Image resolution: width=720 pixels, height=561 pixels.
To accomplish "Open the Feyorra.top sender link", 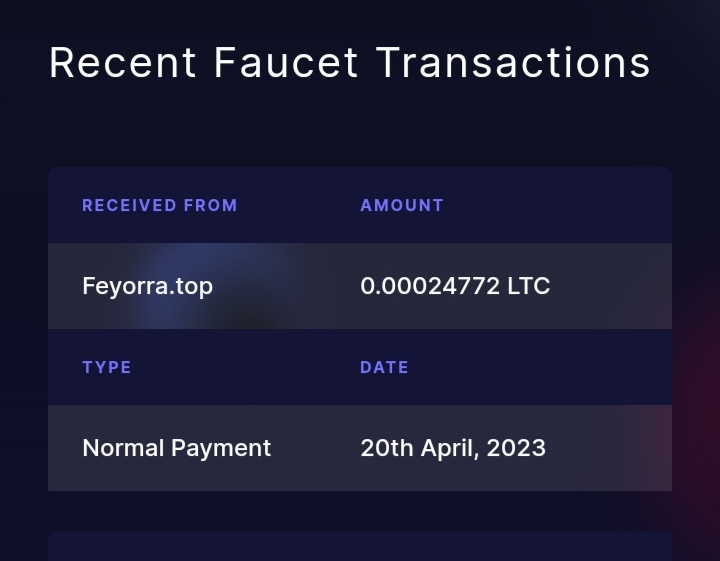I will [x=147, y=286].
